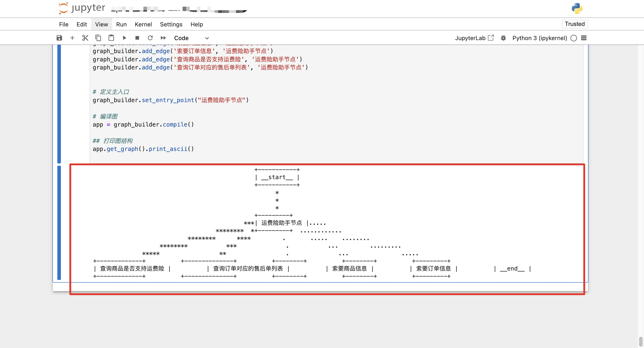Click the print_ascii() code line
644x348 pixels.
click(x=143, y=149)
